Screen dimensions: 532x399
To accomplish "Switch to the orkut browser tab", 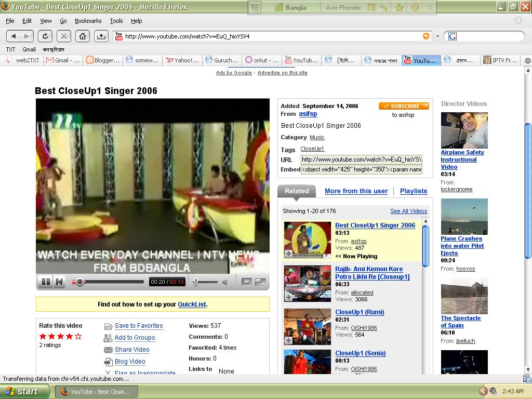I will [x=262, y=60].
